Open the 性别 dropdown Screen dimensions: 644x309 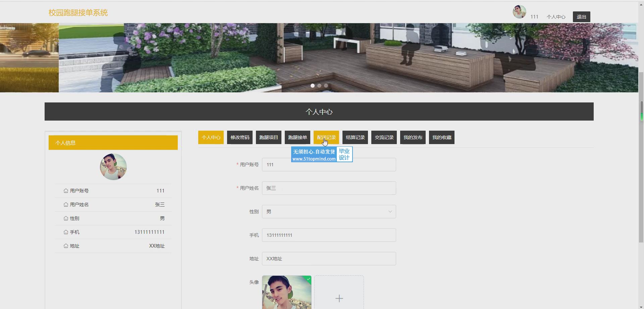(x=329, y=212)
